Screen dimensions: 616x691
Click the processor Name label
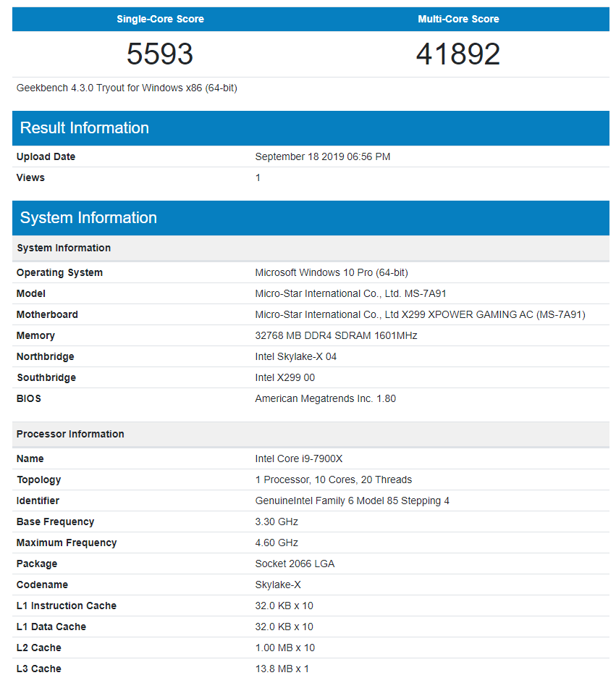point(30,458)
